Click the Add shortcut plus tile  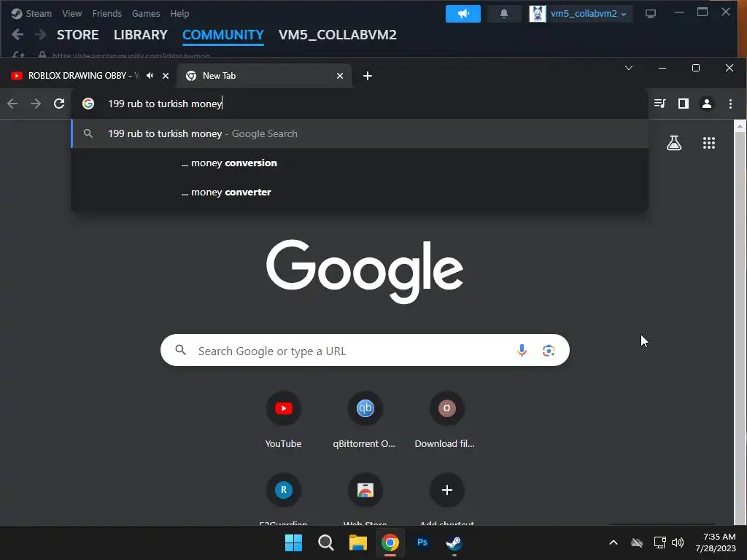(x=446, y=491)
